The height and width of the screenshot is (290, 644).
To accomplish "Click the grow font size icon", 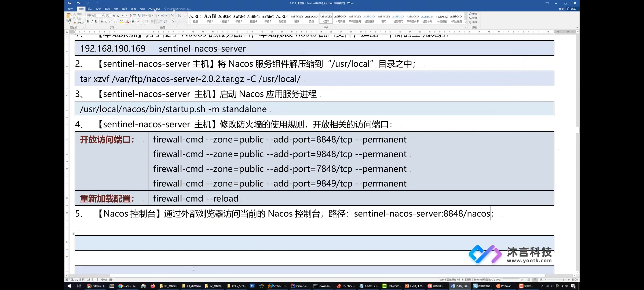I will point(114,16).
